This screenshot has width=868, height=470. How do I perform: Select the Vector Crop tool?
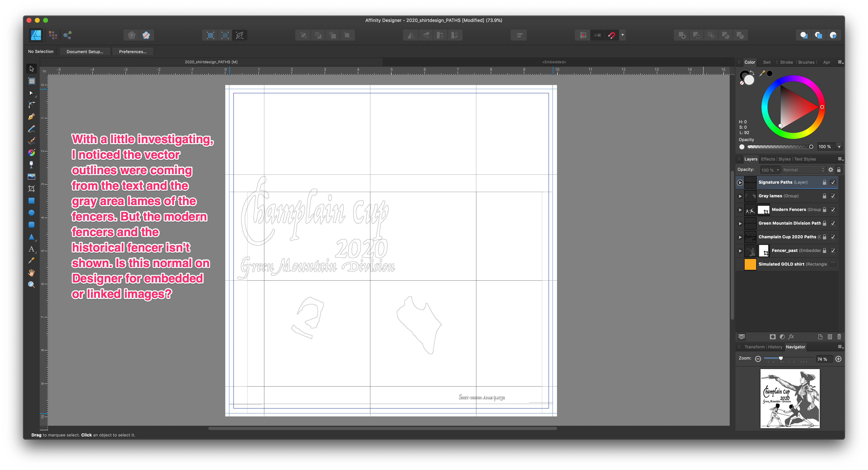tap(31, 189)
